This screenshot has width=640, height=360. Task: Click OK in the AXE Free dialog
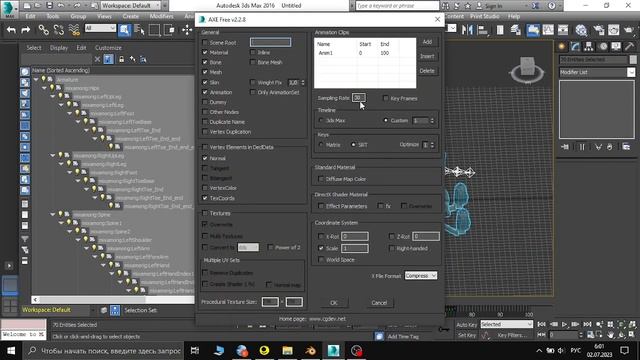333,303
